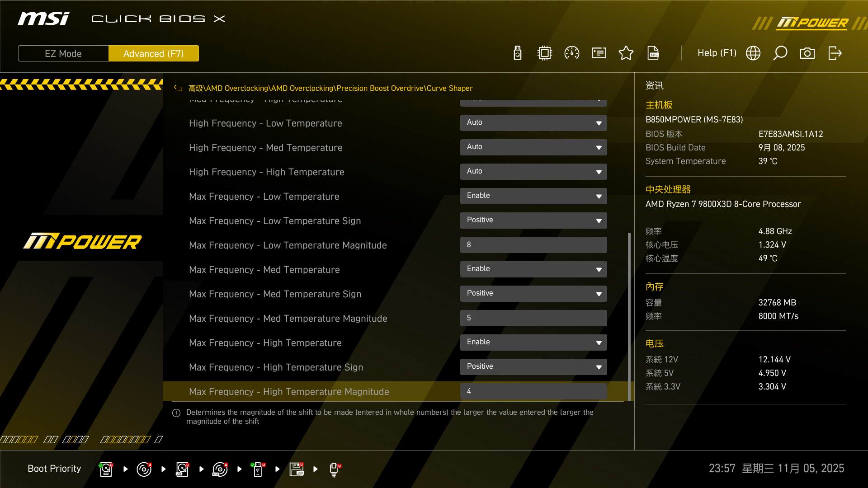
Task: Open the hardware monitor gauge icon
Action: (x=572, y=53)
